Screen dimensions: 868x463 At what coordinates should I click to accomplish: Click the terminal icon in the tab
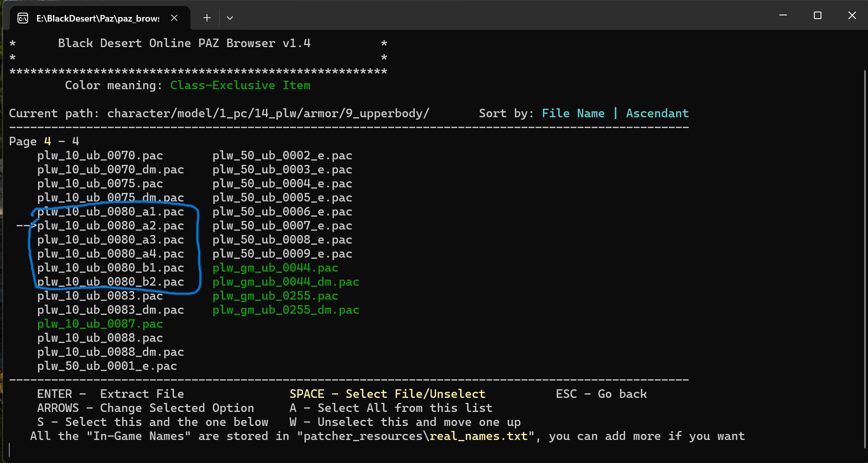coord(23,19)
